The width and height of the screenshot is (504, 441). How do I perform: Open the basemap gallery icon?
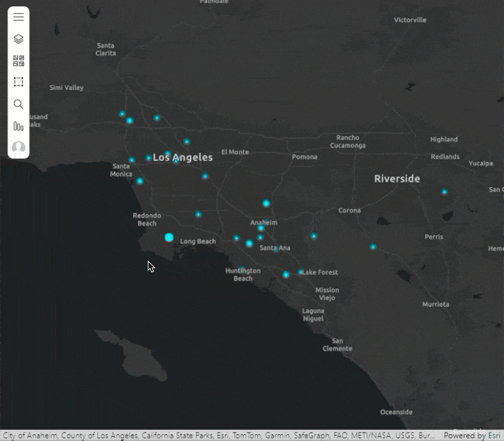click(19, 60)
